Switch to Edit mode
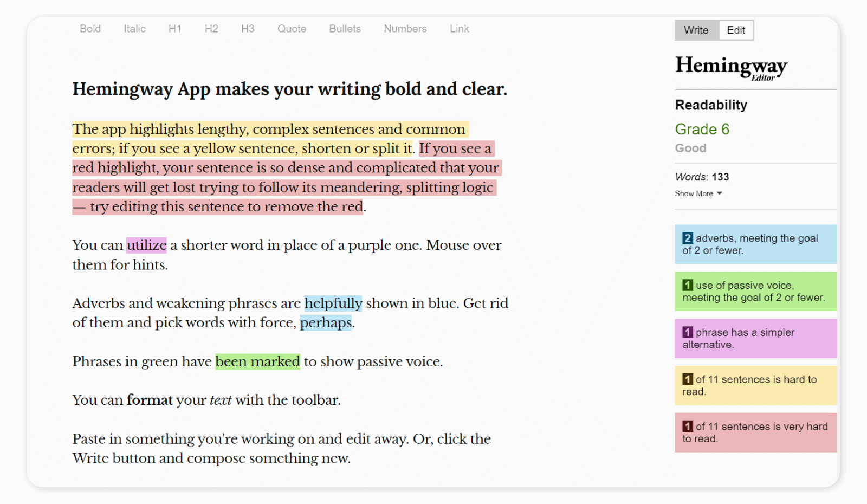867x504 pixels. click(x=735, y=30)
